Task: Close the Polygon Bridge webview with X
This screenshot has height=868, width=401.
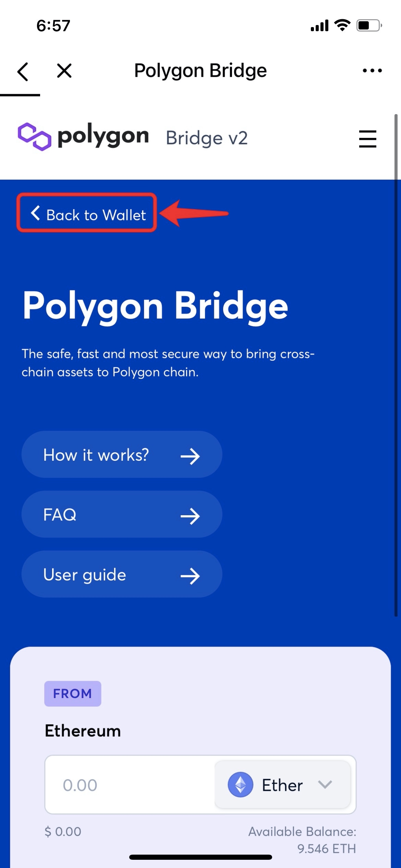Action: [x=64, y=71]
